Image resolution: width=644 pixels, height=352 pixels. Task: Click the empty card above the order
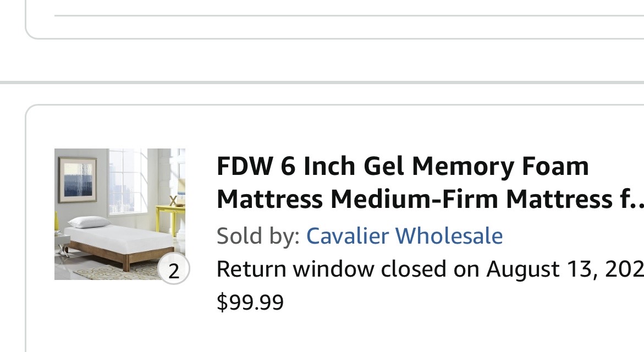click(330, 25)
